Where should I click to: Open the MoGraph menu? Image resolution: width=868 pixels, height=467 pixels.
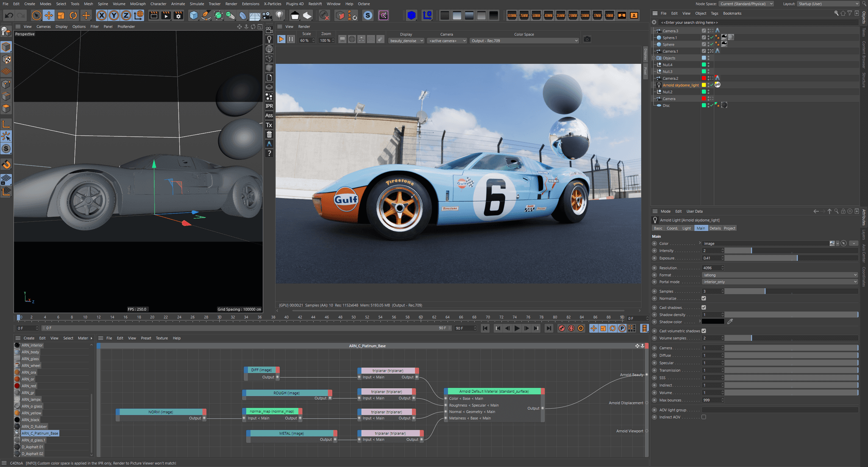pyautogui.click(x=138, y=4)
